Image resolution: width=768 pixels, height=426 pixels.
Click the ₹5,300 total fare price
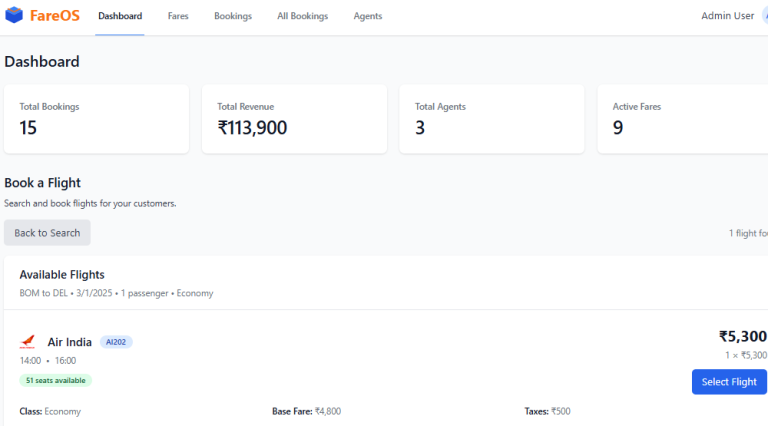743,336
